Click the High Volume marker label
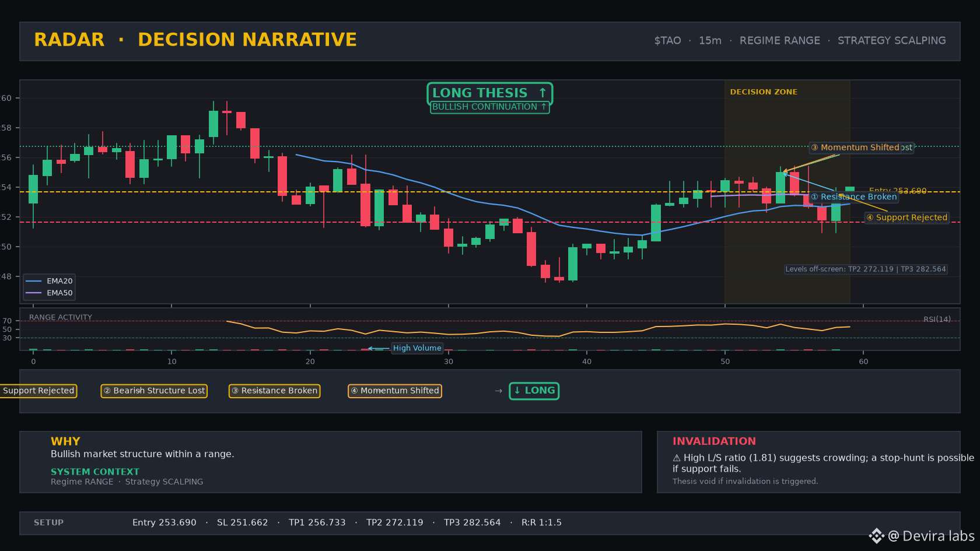Image resolution: width=980 pixels, height=551 pixels. 417,348
